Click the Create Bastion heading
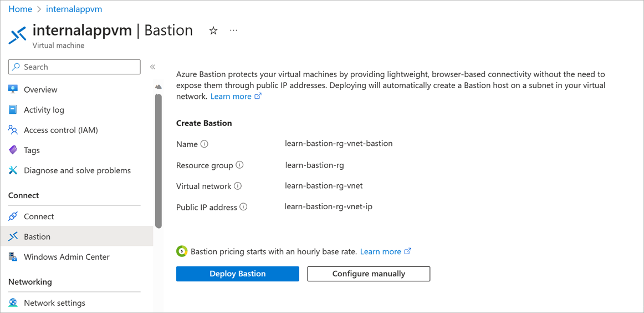The image size is (644, 313). pyautogui.click(x=204, y=123)
